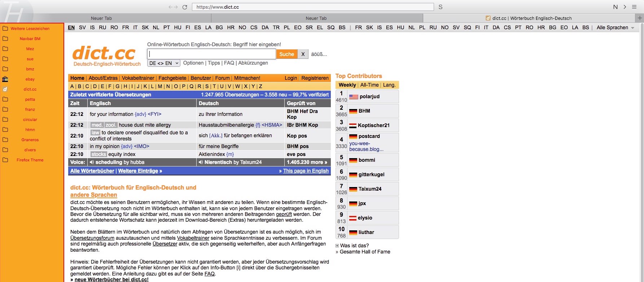Open the Alle Wörterbücher link
Viewport: 644px width, 282px height.
tap(92, 171)
